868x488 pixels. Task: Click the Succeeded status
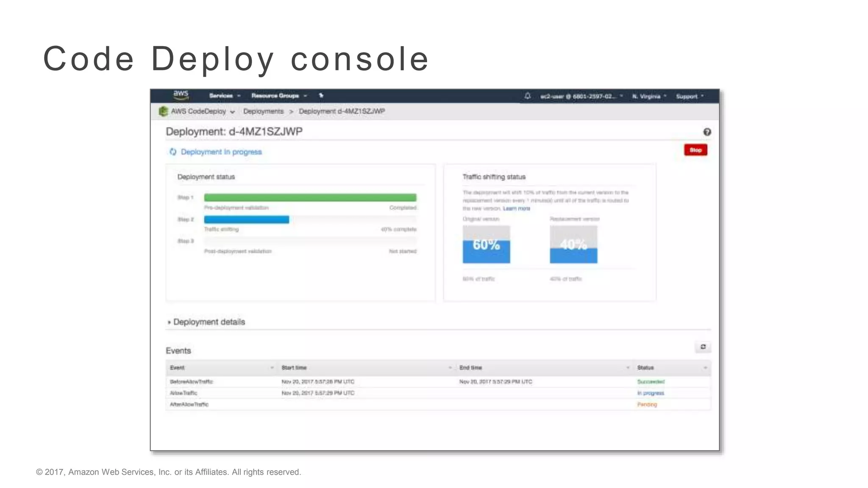tap(651, 382)
